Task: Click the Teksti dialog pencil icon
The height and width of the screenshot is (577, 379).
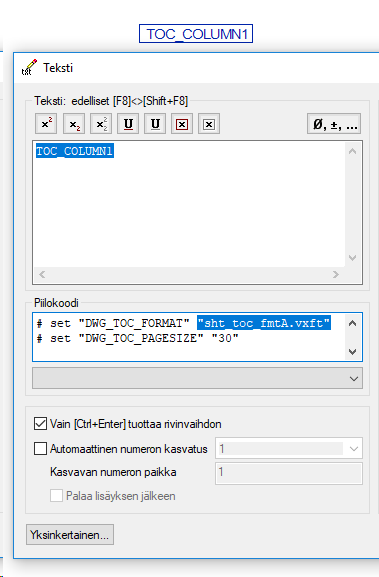Action: tap(29, 67)
